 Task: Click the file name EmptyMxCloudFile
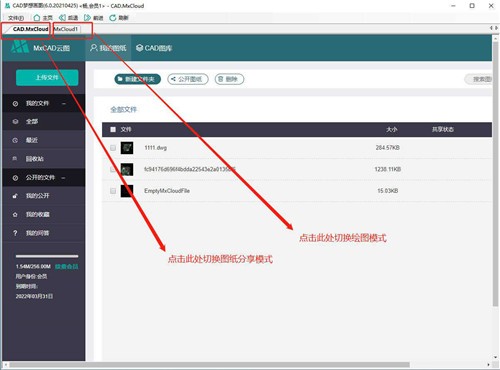pyautogui.click(x=167, y=191)
